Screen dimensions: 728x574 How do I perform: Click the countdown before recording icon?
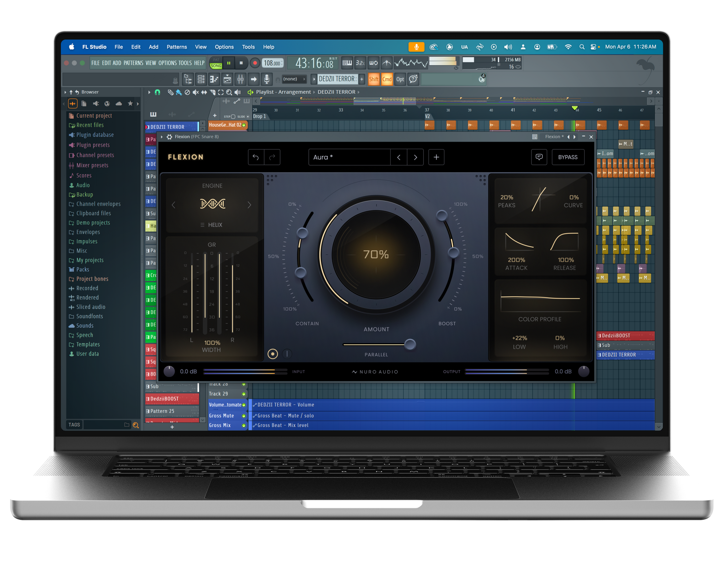360,63
